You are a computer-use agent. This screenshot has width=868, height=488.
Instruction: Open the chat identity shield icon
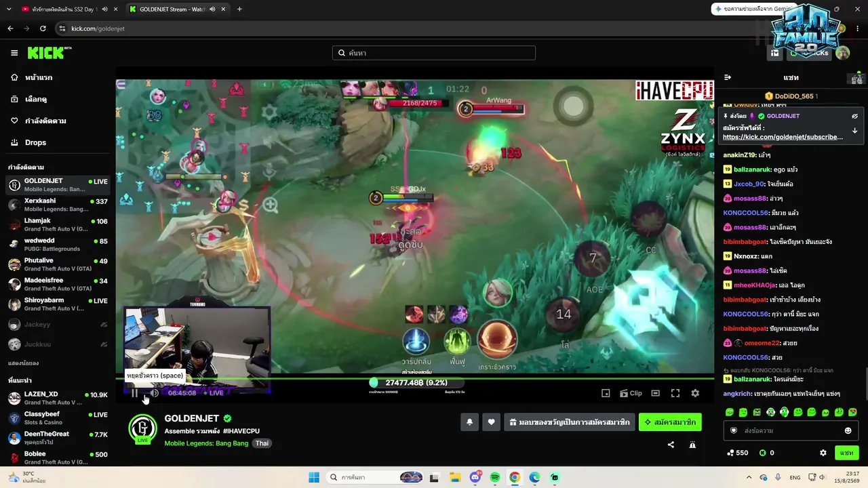coord(734,430)
